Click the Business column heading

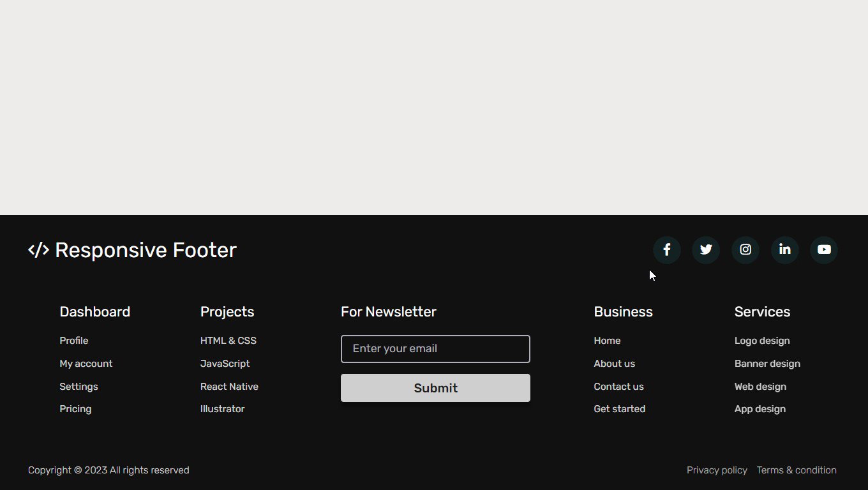point(623,312)
